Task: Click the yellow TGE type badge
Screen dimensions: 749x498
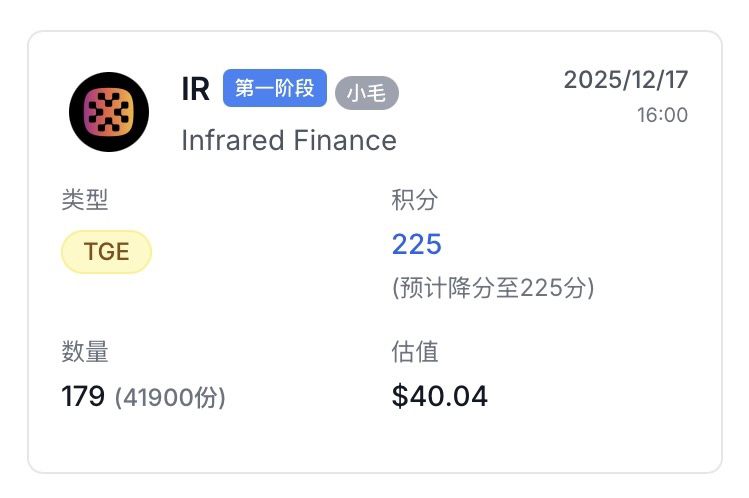Action: (x=106, y=251)
